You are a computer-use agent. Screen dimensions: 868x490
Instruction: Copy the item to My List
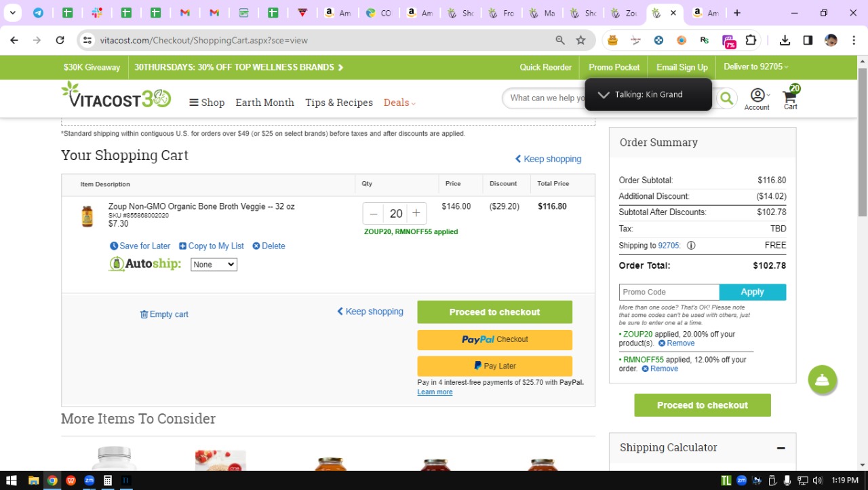[212, 246]
